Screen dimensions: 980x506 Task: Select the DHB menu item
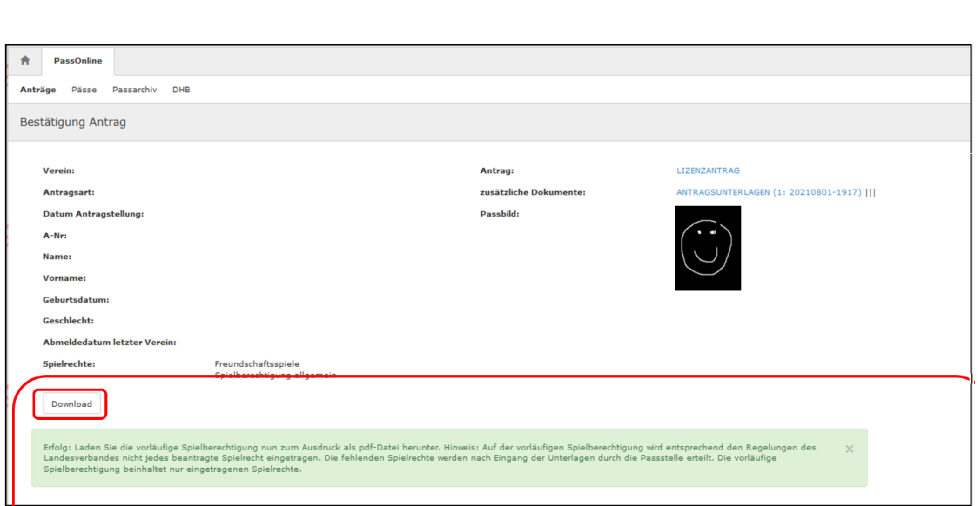point(181,89)
